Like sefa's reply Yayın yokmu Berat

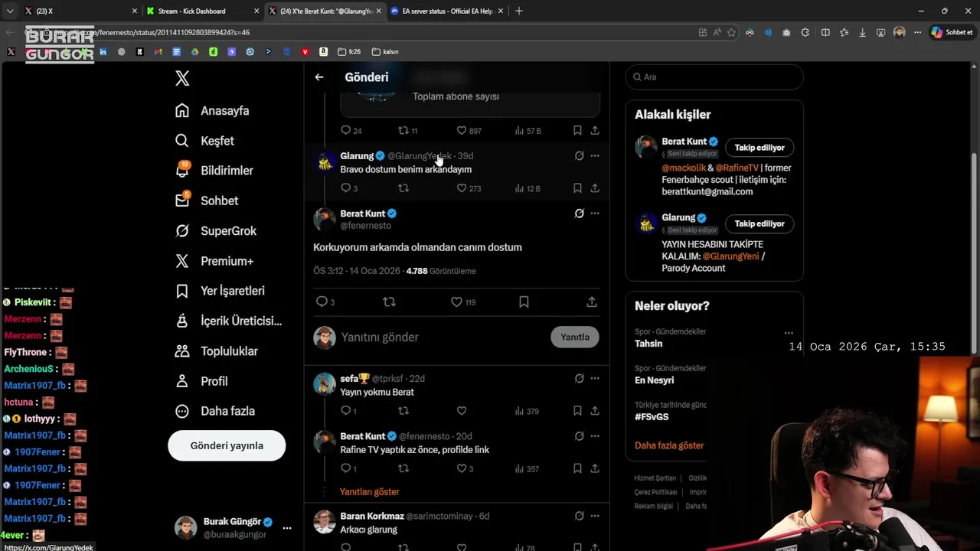click(x=462, y=411)
